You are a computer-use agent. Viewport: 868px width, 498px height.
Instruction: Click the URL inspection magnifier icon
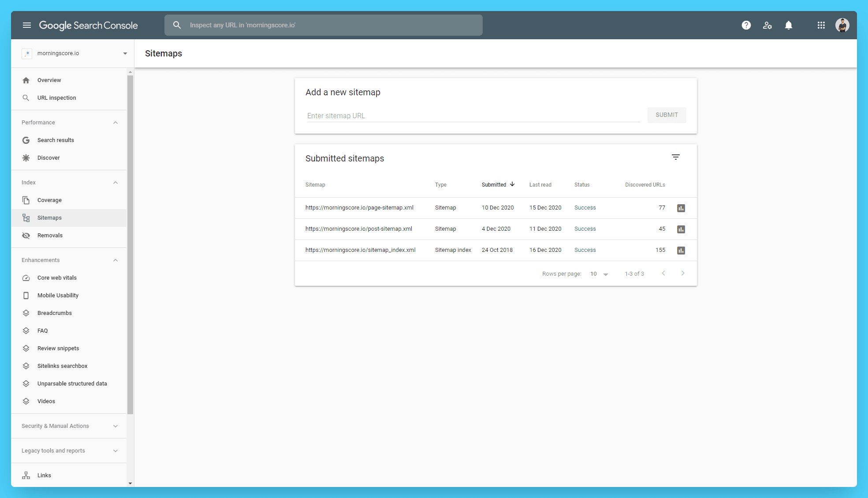(x=26, y=98)
